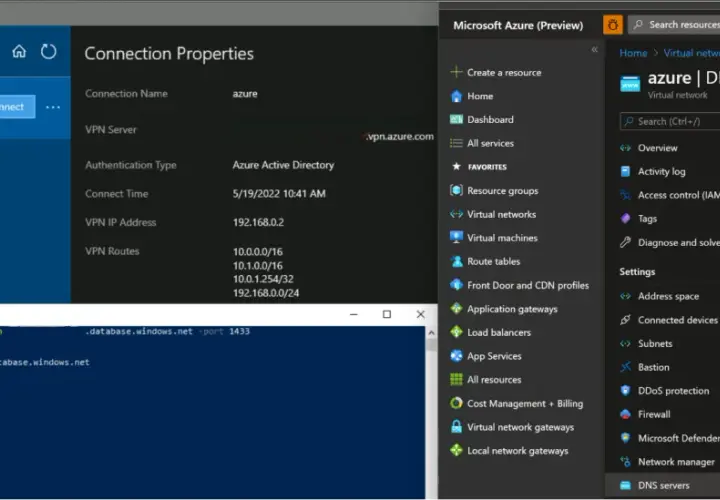Click the All services list icon
Image resolution: width=720 pixels, height=500 pixels.
pos(456,143)
